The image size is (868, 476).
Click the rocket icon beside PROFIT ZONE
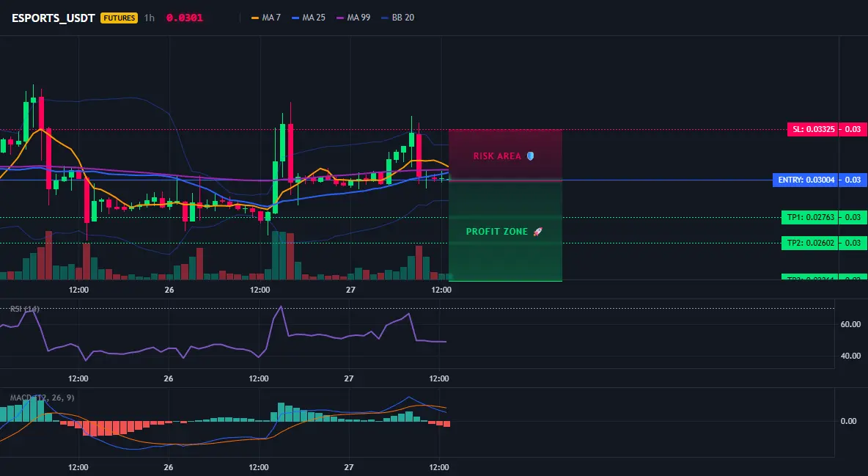click(537, 232)
